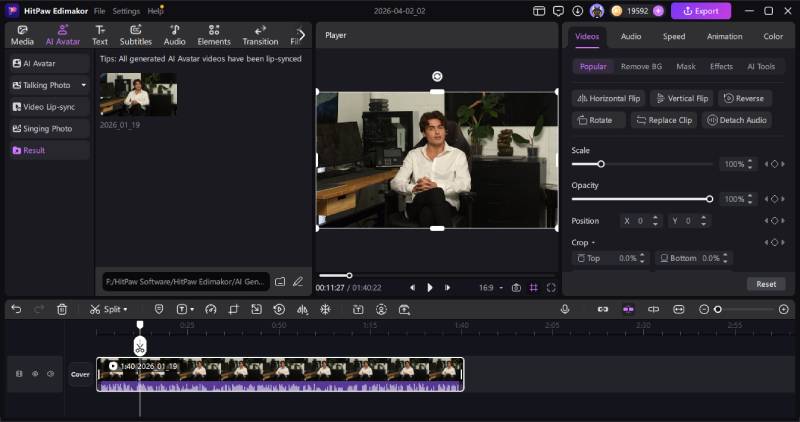Select the Crop tool in timeline toolbar
Image resolution: width=800 pixels, height=422 pixels.
click(x=234, y=309)
